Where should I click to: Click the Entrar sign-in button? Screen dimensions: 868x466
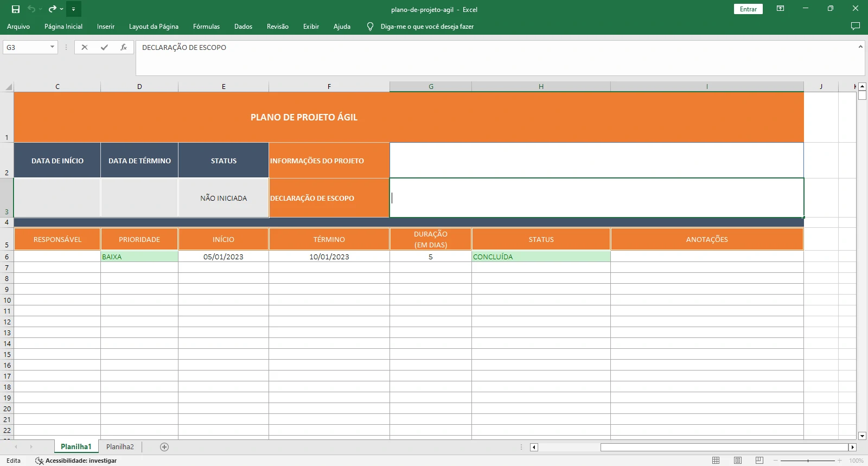coord(748,9)
